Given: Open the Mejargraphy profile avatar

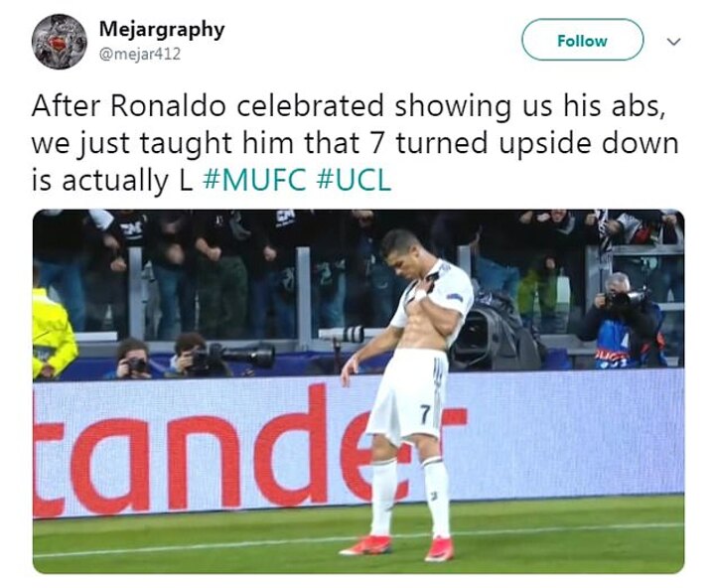Looking at the screenshot, I should pos(59,42).
